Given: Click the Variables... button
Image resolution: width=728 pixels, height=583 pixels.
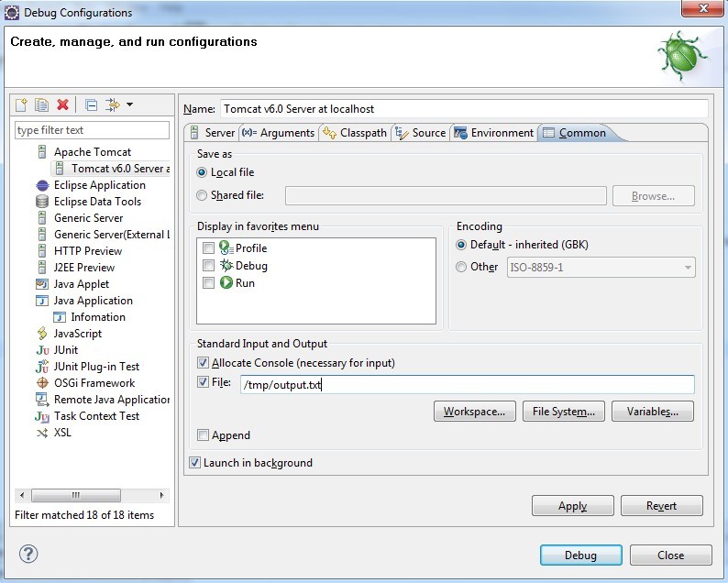Looking at the screenshot, I should tap(653, 412).
